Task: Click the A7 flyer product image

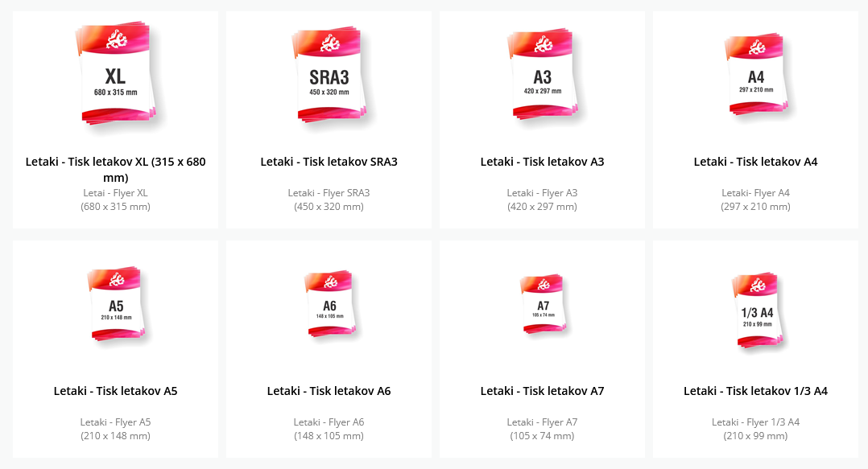Action: click(543, 304)
